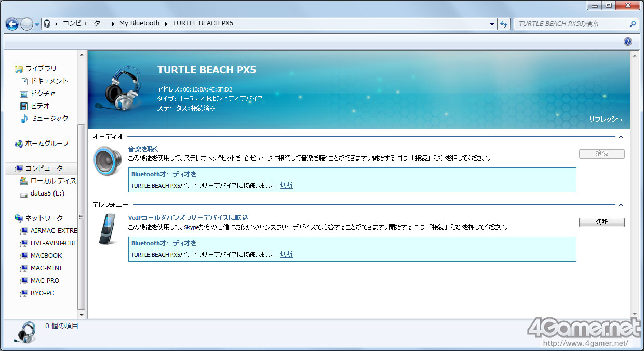Click the ビデオ library icon

click(24, 106)
